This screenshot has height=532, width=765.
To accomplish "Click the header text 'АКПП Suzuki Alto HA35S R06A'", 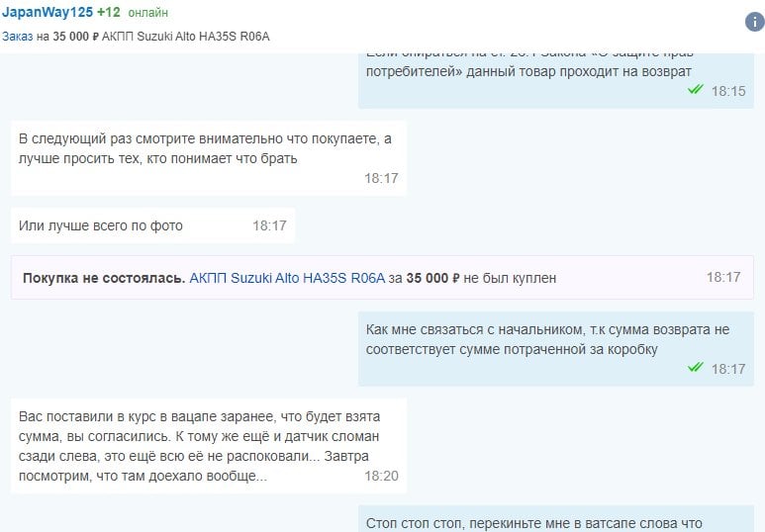I will coord(185,37).
